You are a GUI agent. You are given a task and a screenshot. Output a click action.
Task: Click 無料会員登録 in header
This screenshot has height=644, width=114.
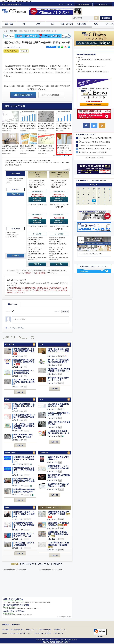[x=84, y=4]
